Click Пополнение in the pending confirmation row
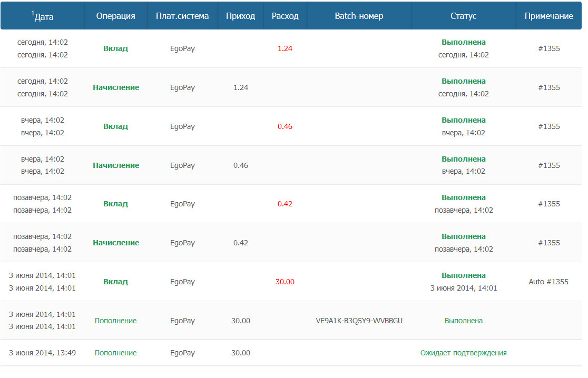 115,353
